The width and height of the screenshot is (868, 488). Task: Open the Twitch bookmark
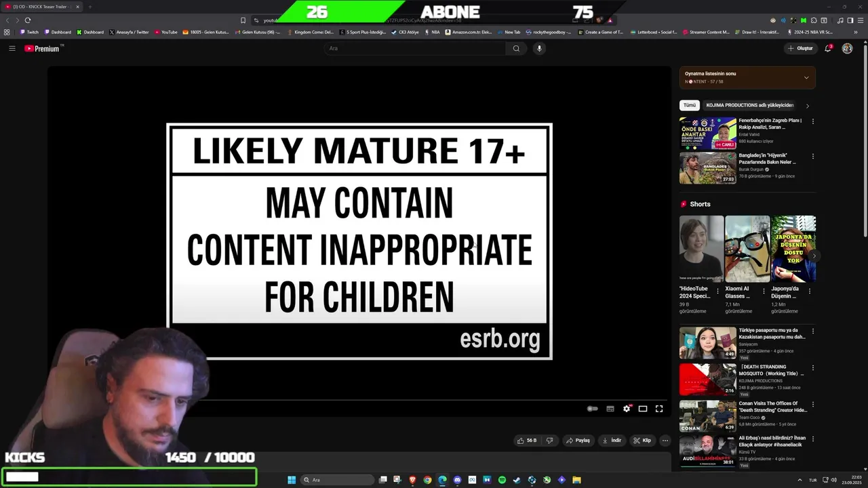point(29,32)
